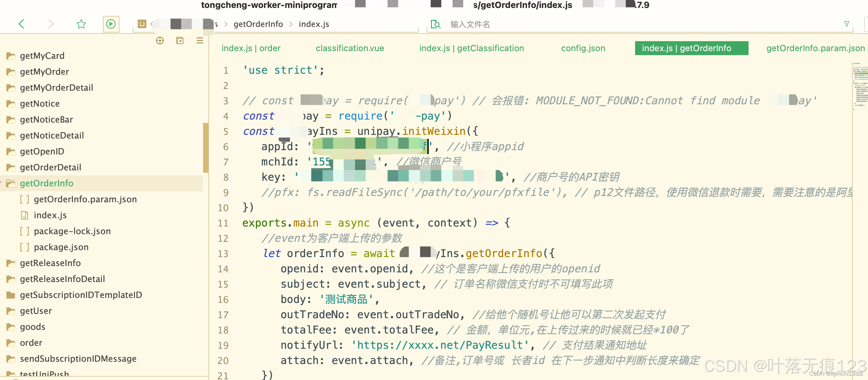Click the locate file target icon
This screenshot has height=380, width=868.
160,41
